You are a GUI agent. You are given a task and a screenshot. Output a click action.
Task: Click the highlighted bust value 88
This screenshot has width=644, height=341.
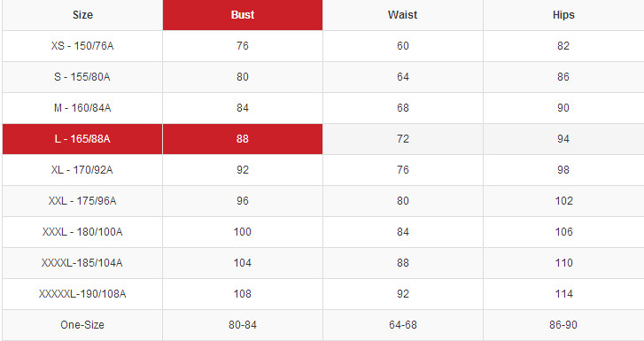pos(243,139)
